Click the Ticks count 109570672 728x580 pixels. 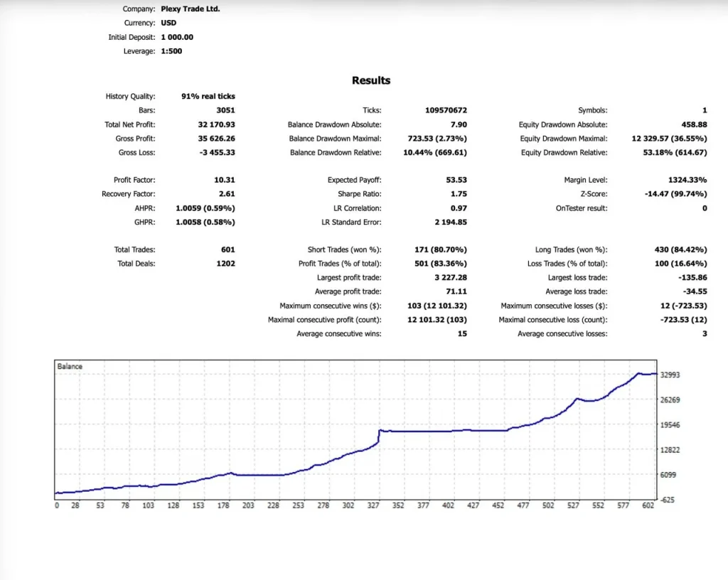(446, 110)
